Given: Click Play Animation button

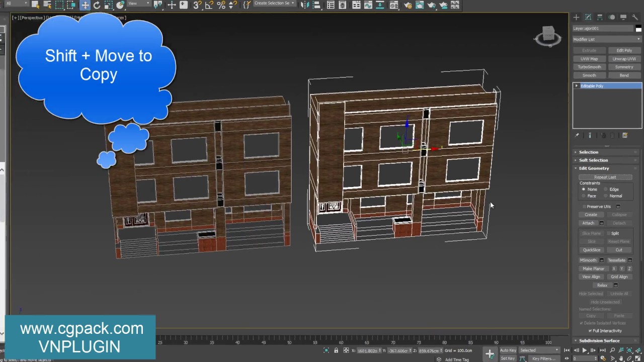Looking at the screenshot, I should (x=584, y=350).
